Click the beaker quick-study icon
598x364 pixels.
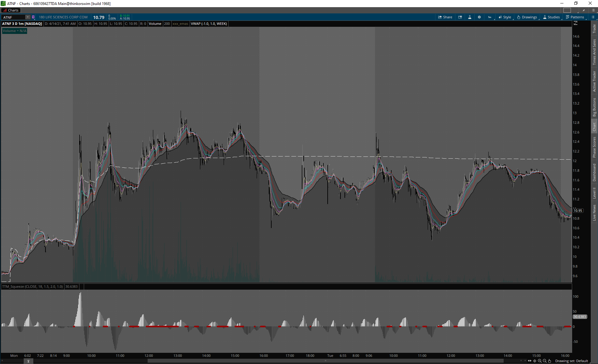point(470,17)
